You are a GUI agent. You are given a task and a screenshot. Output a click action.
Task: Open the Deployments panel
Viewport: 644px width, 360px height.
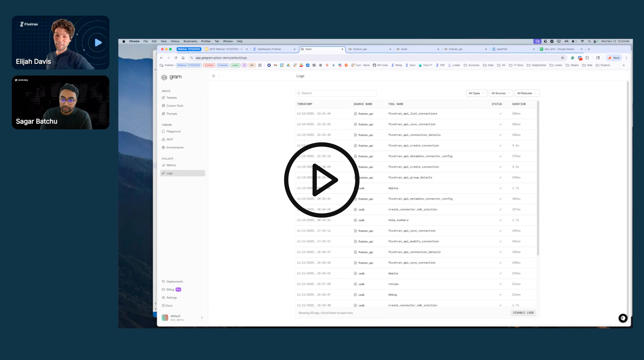[174, 281]
